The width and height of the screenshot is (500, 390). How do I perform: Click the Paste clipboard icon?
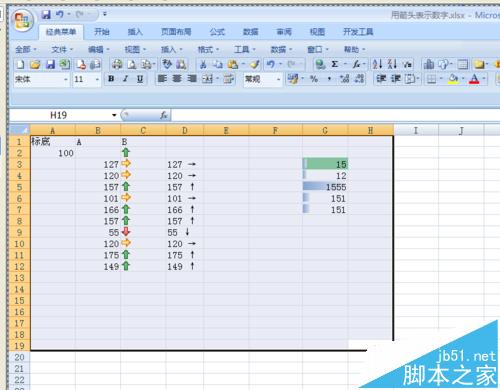pyautogui.click(x=233, y=64)
